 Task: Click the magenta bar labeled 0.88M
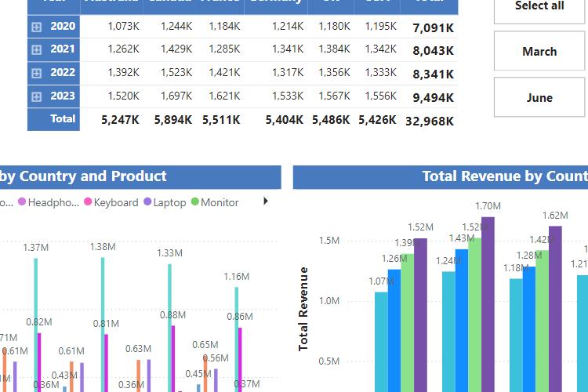(x=173, y=358)
